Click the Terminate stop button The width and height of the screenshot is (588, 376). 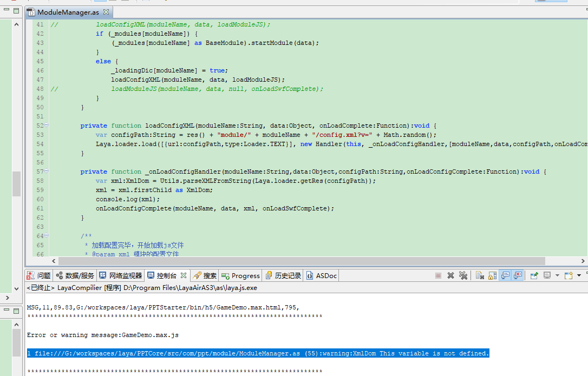click(x=438, y=275)
